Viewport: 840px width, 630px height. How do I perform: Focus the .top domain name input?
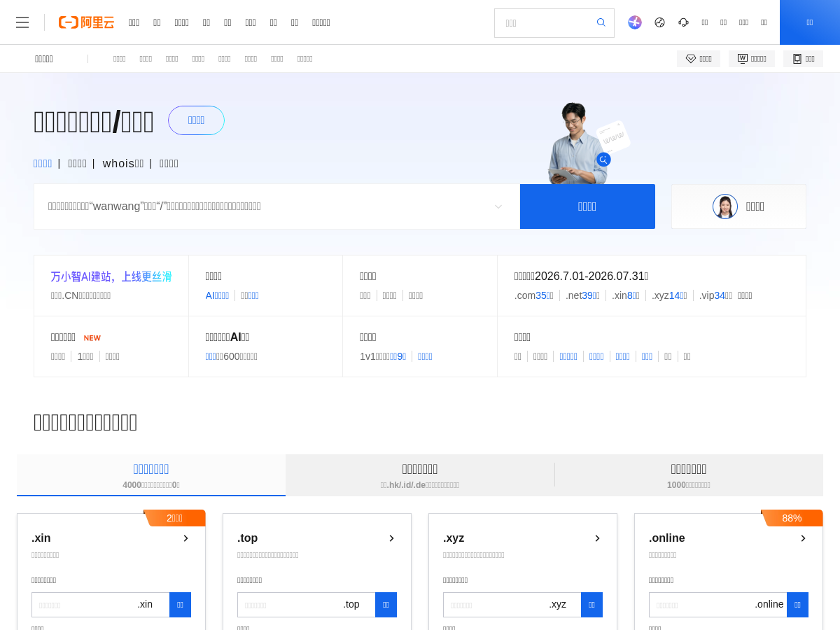click(x=290, y=605)
